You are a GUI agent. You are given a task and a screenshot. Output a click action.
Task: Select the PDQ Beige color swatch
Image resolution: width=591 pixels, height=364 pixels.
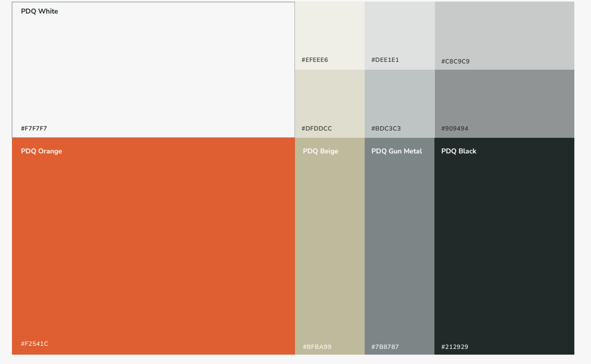coord(330,246)
